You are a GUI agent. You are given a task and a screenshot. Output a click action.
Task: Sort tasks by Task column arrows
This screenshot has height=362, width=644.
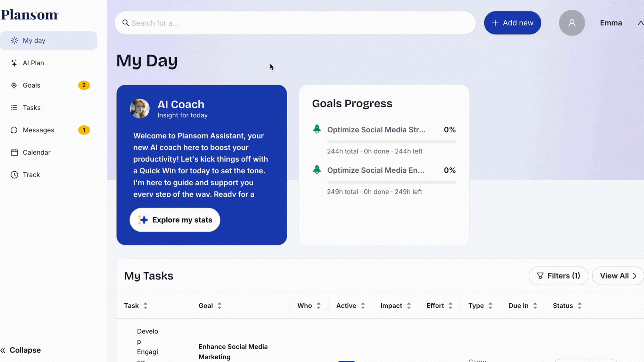tap(145, 306)
